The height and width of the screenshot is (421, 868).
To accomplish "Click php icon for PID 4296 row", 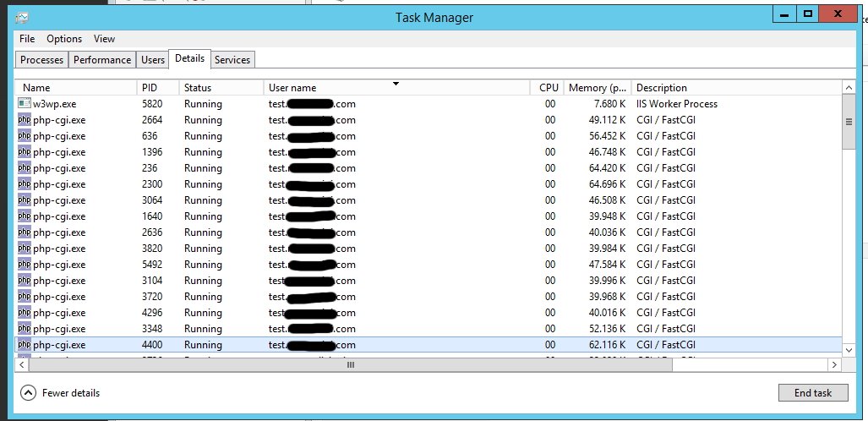I will pos(24,313).
